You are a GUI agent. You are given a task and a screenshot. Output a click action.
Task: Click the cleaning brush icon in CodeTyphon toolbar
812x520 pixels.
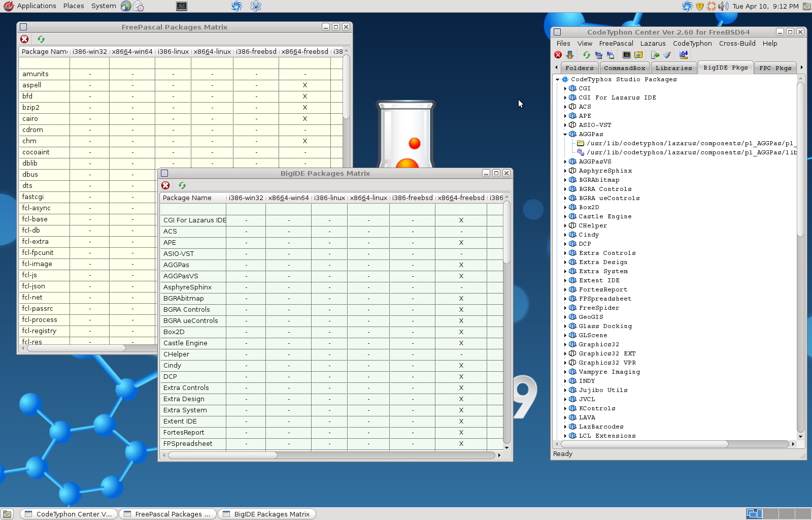[667, 55]
